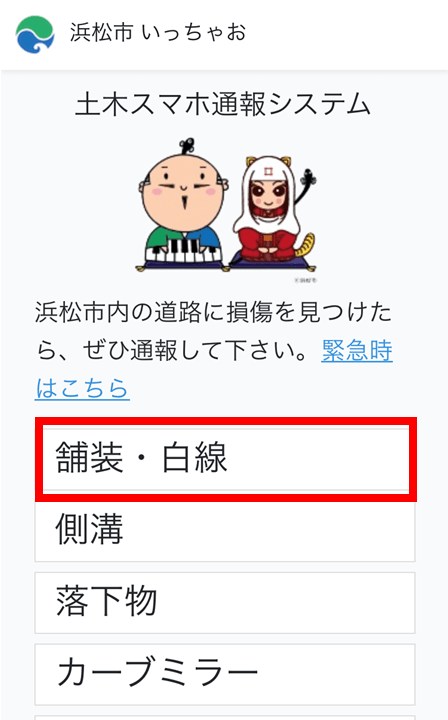Choose the カーブミラー category
The width and height of the screenshot is (448, 720).
225,674
